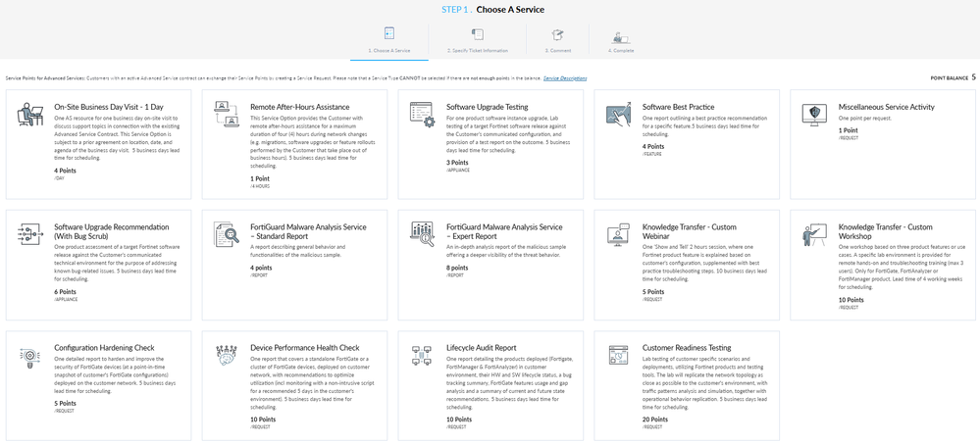Pick the Device Performance Health Check title
980x444 pixels.
click(x=304, y=347)
